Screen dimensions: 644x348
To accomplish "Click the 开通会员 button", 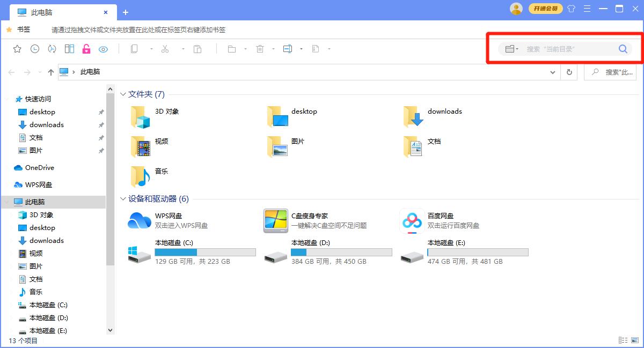I will click(546, 9).
